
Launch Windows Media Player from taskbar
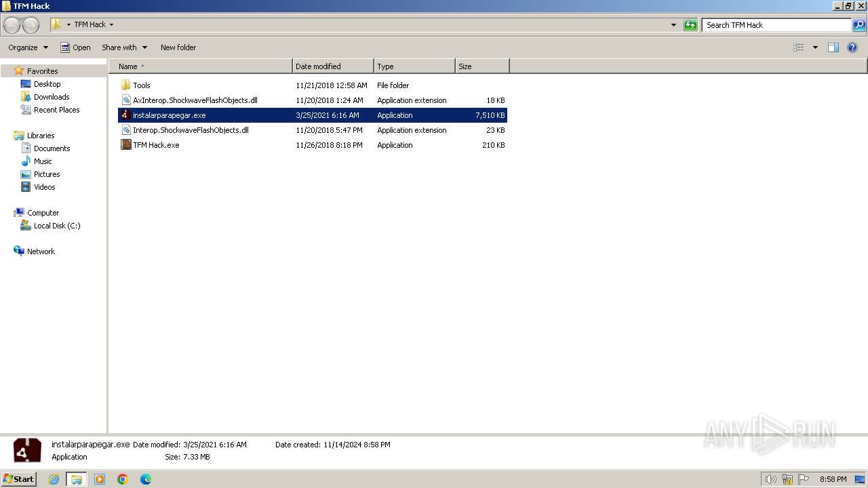pos(100,479)
